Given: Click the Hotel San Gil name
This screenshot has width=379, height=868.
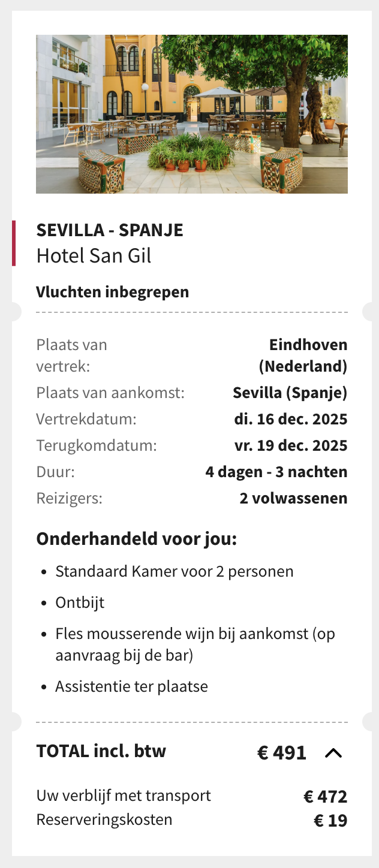Looking at the screenshot, I should (94, 256).
